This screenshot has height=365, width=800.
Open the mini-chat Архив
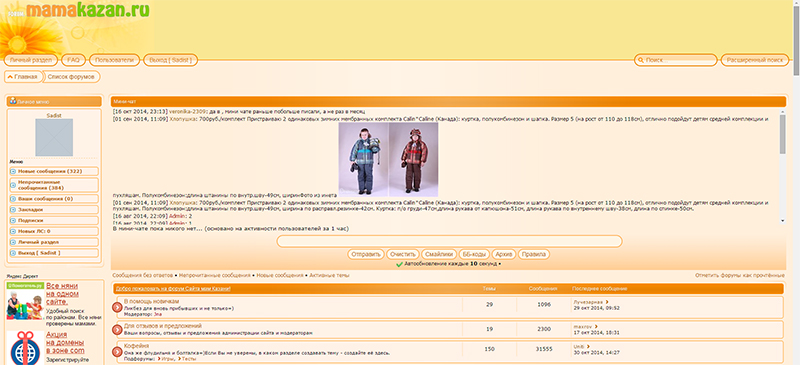(x=503, y=254)
